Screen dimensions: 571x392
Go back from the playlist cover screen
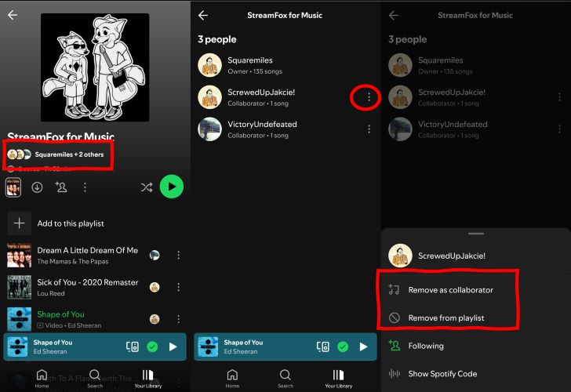(13, 15)
